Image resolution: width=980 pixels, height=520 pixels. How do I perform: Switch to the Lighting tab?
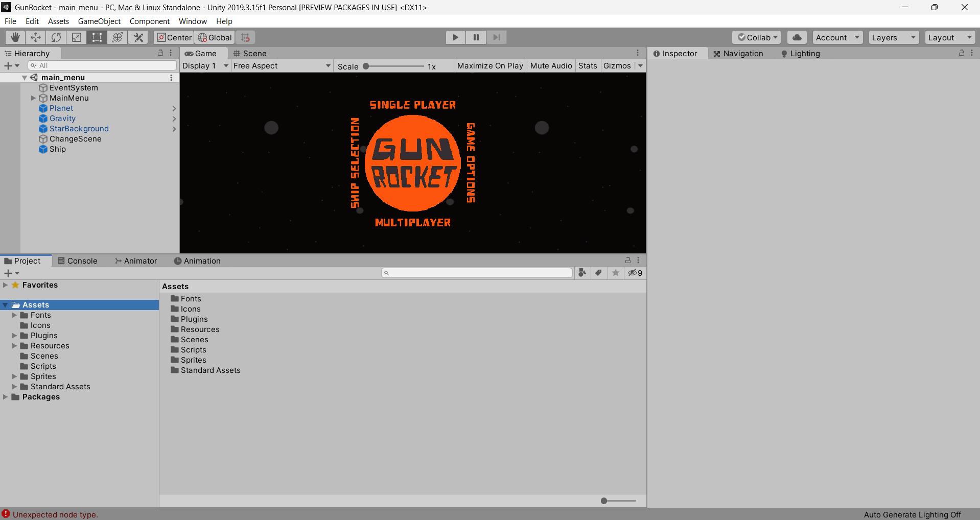coord(800,53)
